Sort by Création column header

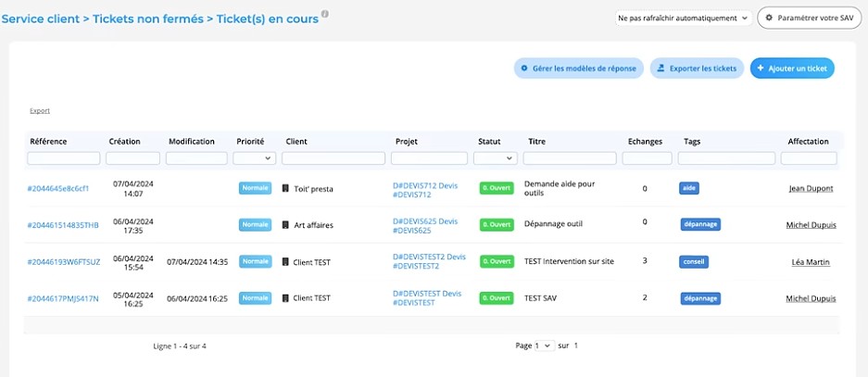(124, 142)
